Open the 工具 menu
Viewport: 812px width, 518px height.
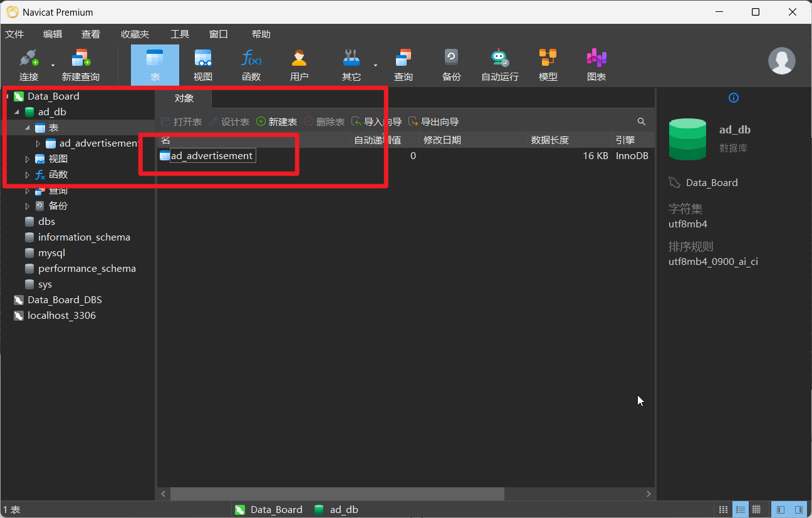coord(180,34)
